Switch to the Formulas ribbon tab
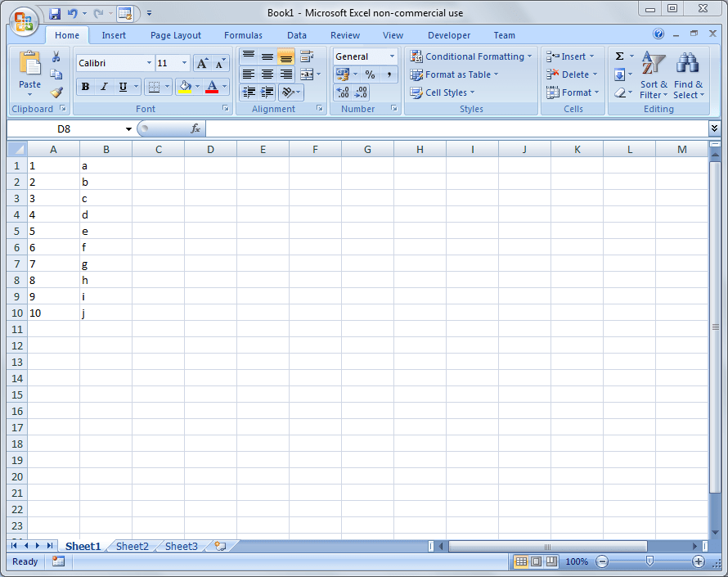The image size is (728, 577). tap(243, 35)
